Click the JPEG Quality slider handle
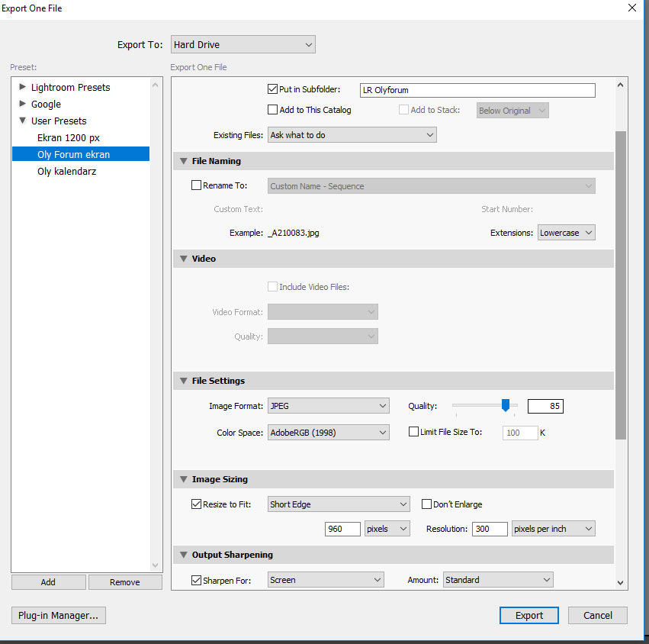 click(x=505, y=406)
